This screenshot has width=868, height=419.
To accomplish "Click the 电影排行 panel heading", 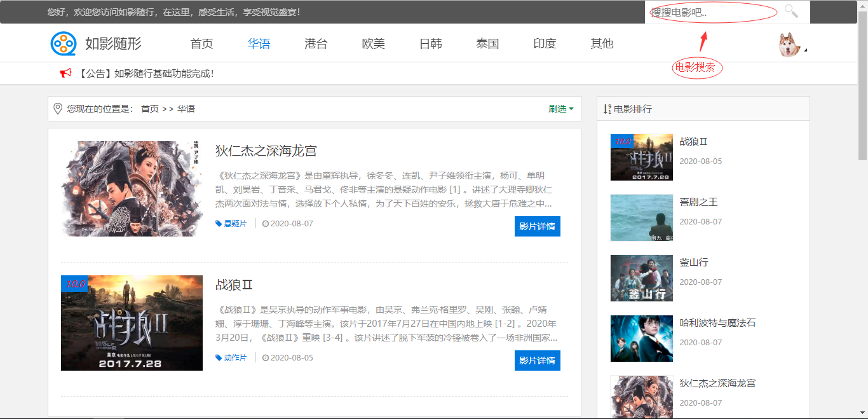I will (x=633, y=109).
